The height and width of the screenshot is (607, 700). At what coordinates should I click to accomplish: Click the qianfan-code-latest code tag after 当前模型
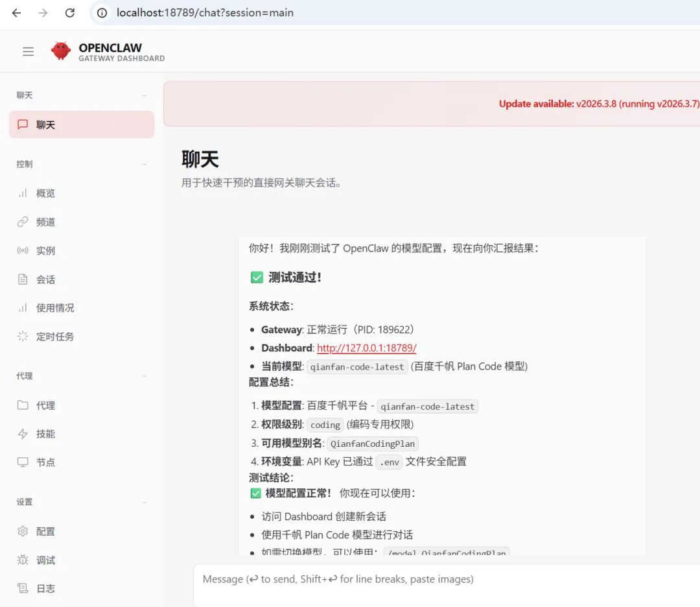[357, 366]
